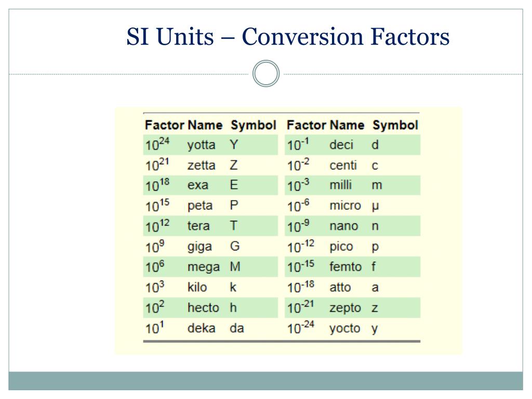Select the 'zetta' prefix name
Viewport: 532px width, 399px height.
[x=201, y=165]
